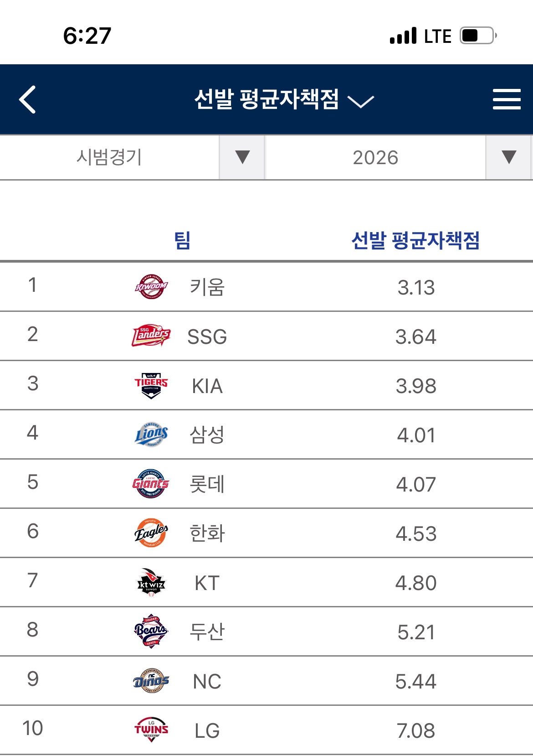Tap the Hanwha Eagles logo

[x=151, y=533]
